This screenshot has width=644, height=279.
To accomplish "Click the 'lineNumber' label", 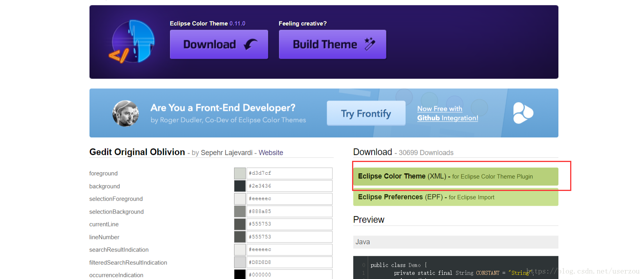I will 104,237.
